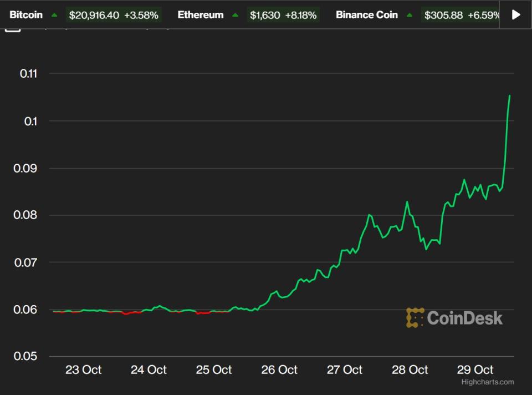Click the 26 Oct date label

pos(279,369)
